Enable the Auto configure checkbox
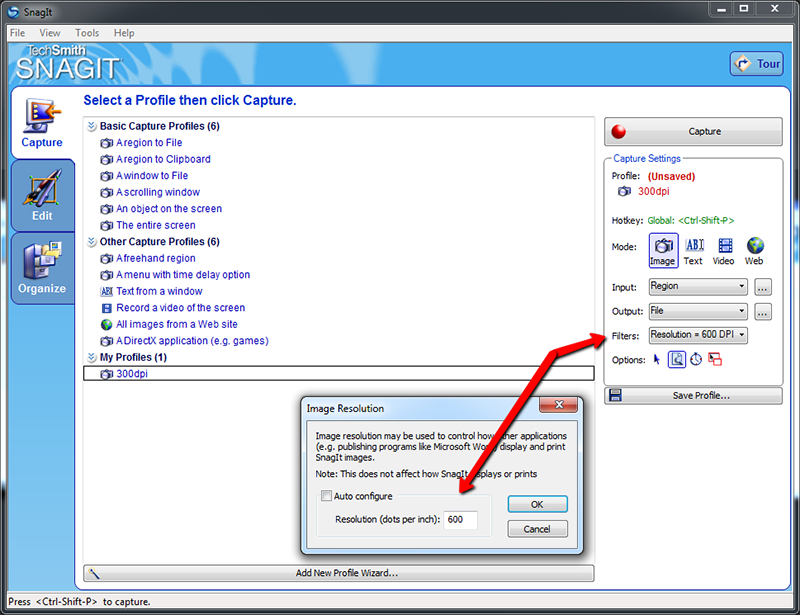This screenshot has width=800, height=615. tap(326, 496)
